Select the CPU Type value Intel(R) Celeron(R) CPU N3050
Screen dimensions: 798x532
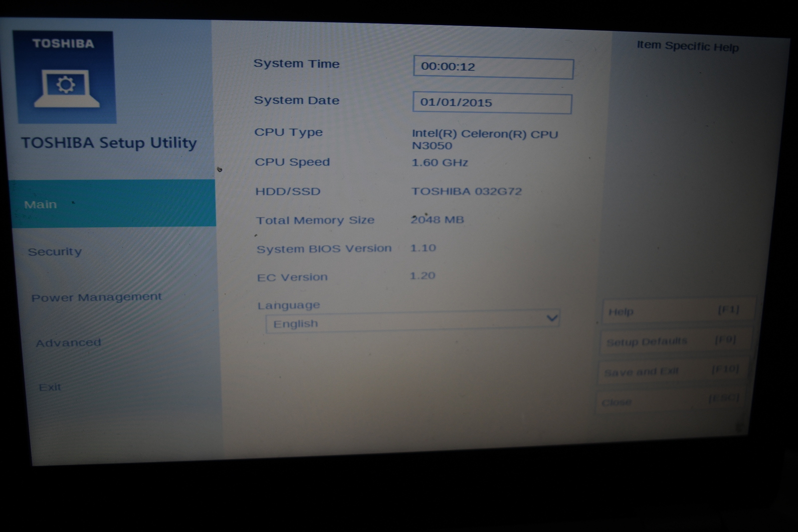pyautogui.click(x=485, y=140)
